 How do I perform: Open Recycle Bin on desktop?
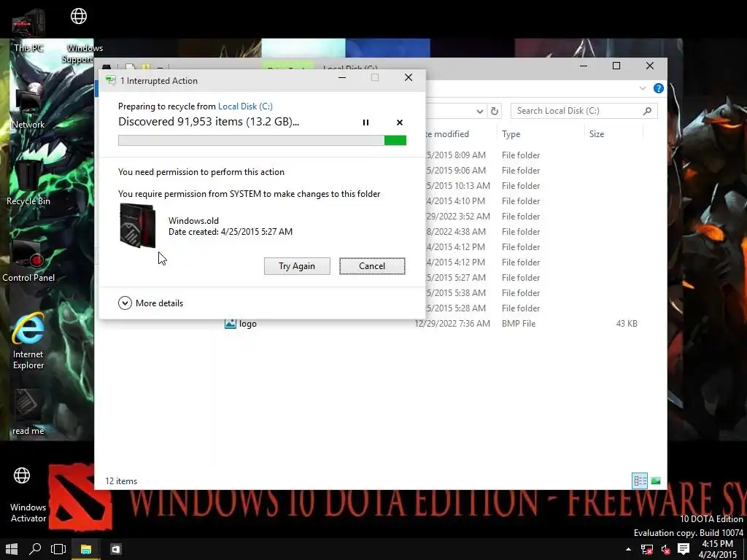pyautogui.click(x=28, y=183)
